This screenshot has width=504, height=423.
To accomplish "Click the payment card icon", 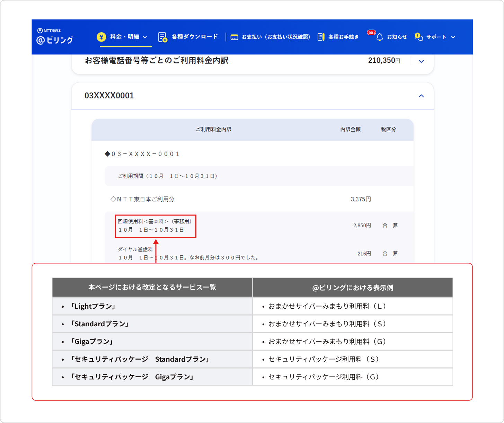I will pos(235,37).
